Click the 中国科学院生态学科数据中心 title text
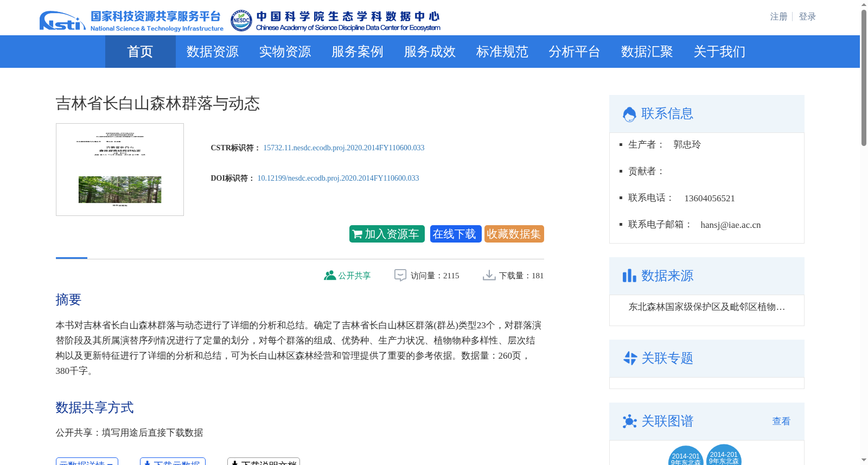Viewport: 868px width, 465px height. pyautogui.click(x=348, y=16)
